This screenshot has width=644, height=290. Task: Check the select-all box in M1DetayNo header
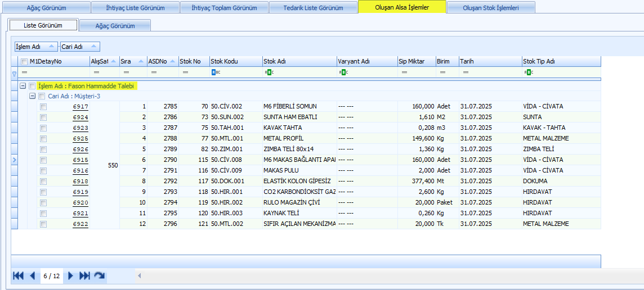(x=24, y=61)
